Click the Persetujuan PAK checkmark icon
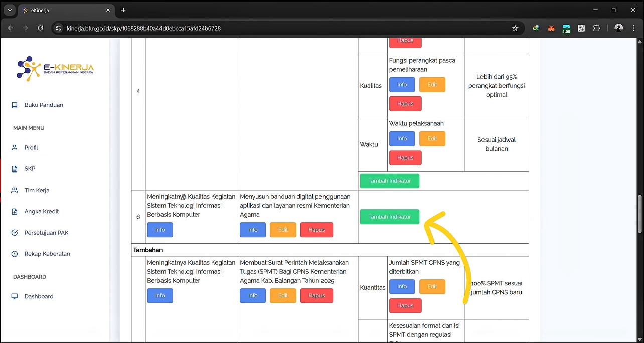This screenshot has height=343, width=644. click(15, 233)
